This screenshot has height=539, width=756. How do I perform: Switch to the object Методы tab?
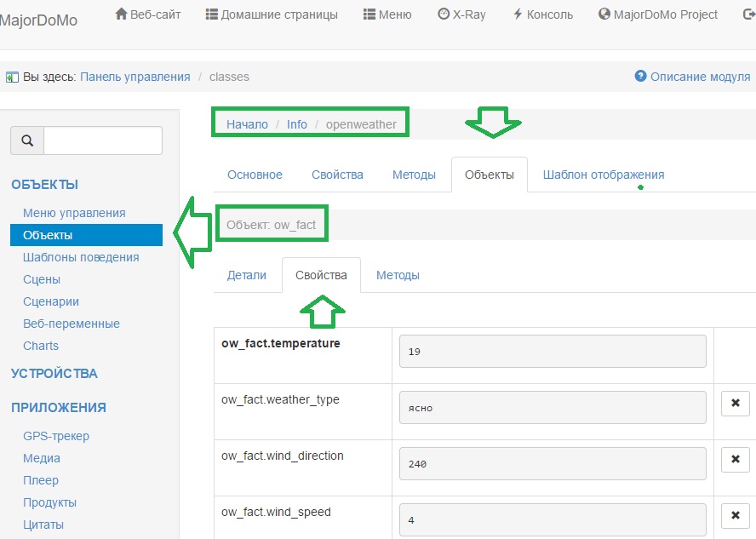398,275
